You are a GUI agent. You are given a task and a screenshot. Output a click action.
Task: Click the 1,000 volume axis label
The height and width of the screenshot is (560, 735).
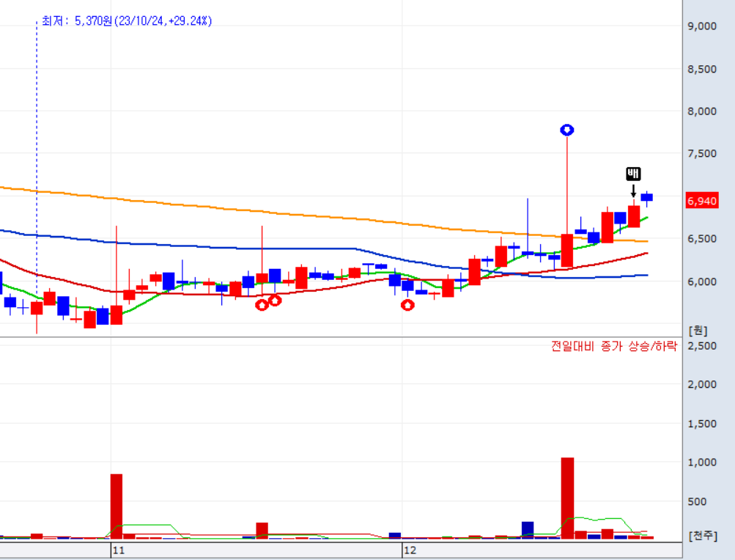click(702, 463)
